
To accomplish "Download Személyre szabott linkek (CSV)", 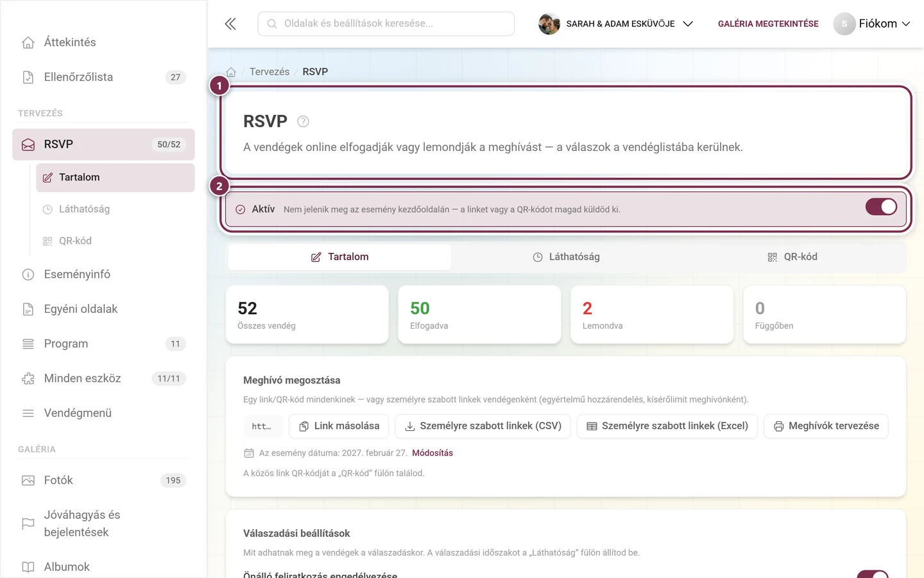I will coord(483,426).
